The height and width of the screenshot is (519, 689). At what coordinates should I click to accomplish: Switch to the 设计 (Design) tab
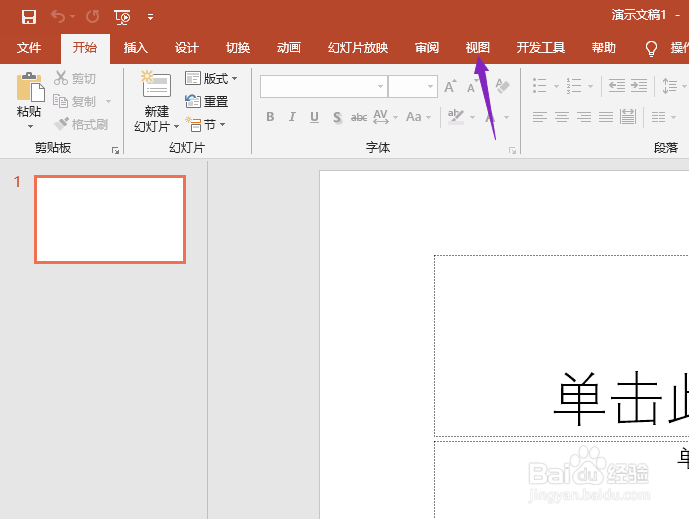(x=187, y=47)
